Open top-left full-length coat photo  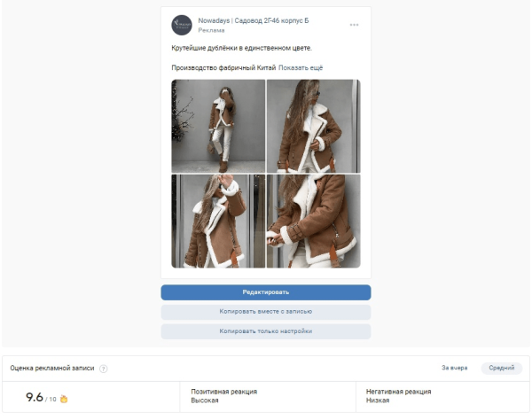[x=218, y=126]
